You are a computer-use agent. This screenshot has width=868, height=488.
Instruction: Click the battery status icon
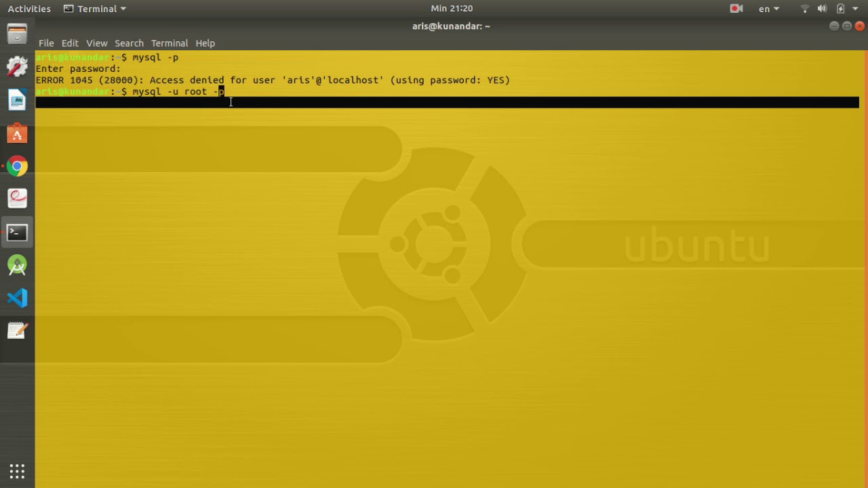840,9
